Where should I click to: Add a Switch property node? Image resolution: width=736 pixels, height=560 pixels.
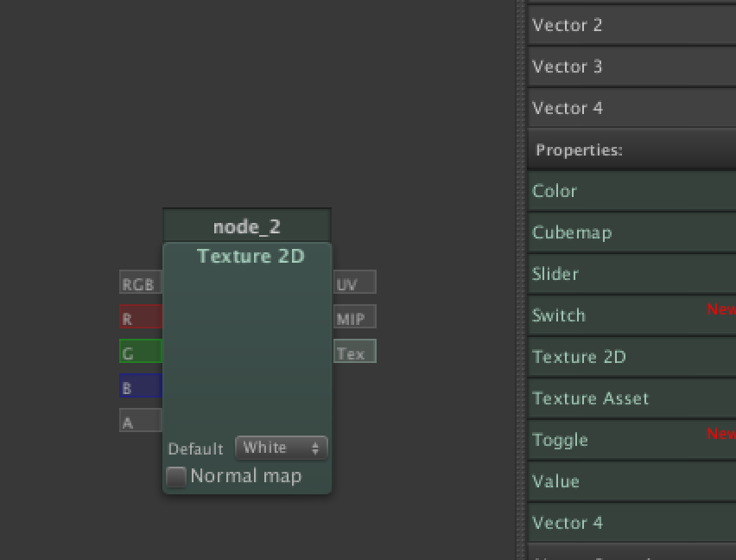631,315
